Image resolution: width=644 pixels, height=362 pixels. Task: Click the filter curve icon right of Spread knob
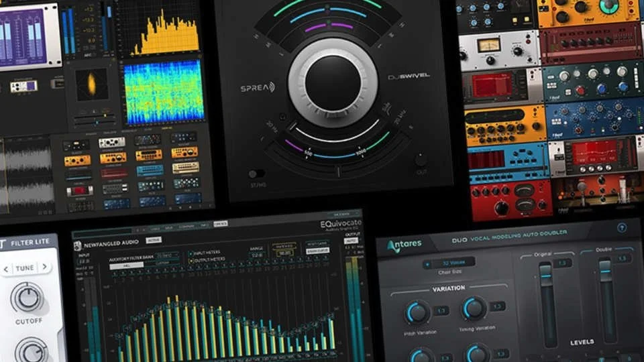click(386, 107)
